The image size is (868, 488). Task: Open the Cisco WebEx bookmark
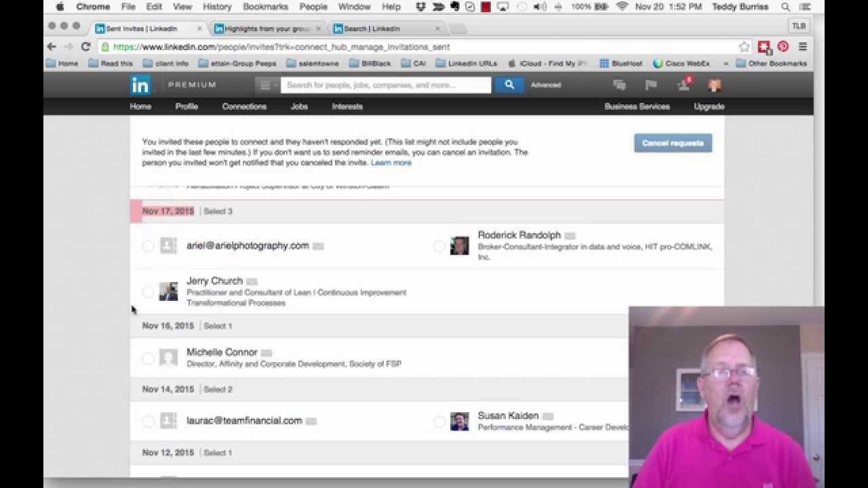coord(682,63)
